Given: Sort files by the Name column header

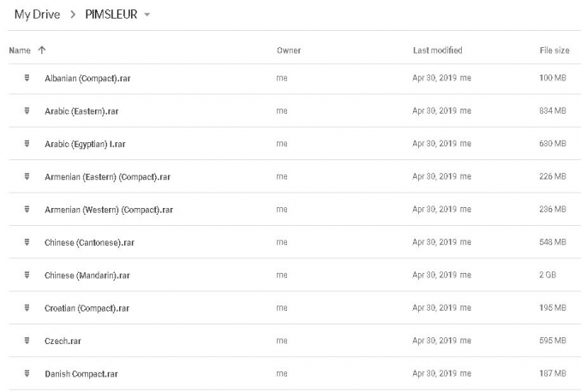Looking at the screenshot, I should tap(20, 50).
